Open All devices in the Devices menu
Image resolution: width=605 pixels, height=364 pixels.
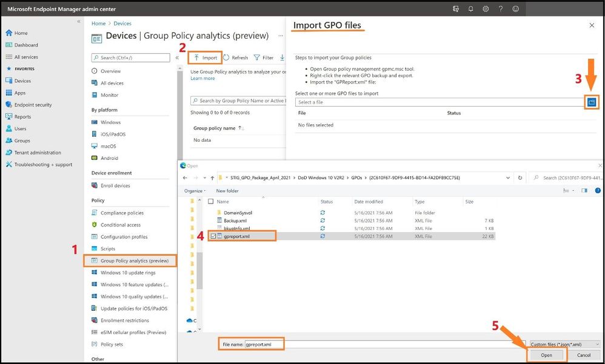(x=108, y=84)
